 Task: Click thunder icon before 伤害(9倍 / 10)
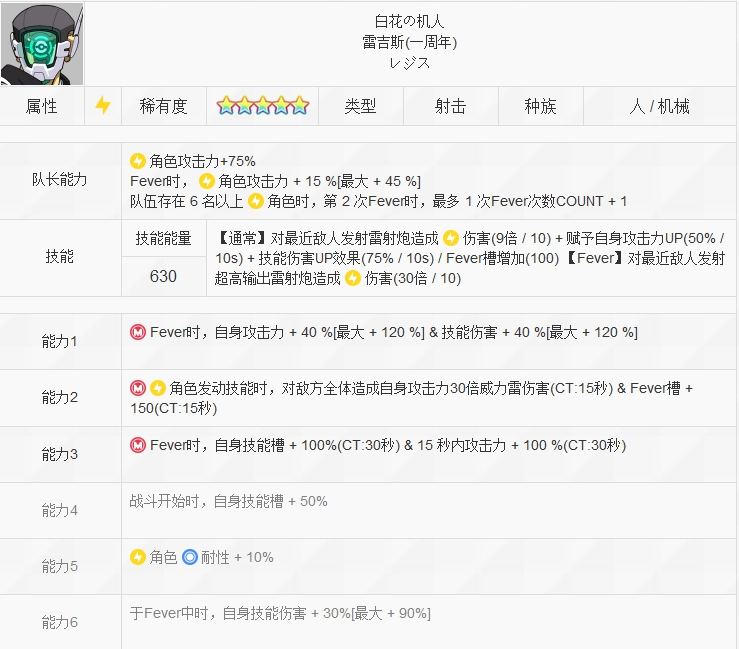click(451, 238)
